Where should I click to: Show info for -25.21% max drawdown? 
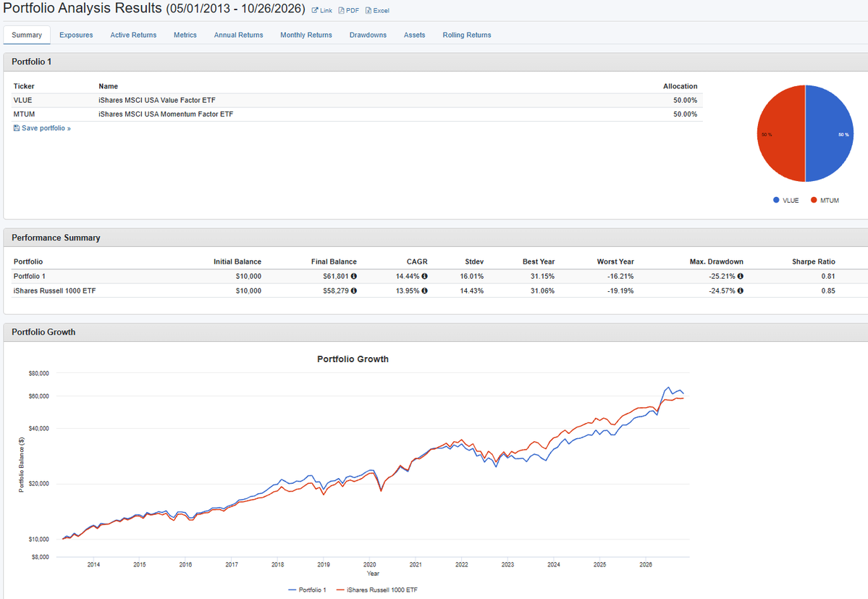click(740, 276)
